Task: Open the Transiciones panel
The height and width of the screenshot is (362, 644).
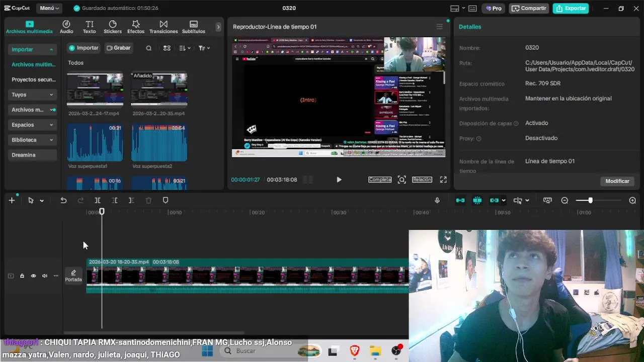Action: coord(164,27)
